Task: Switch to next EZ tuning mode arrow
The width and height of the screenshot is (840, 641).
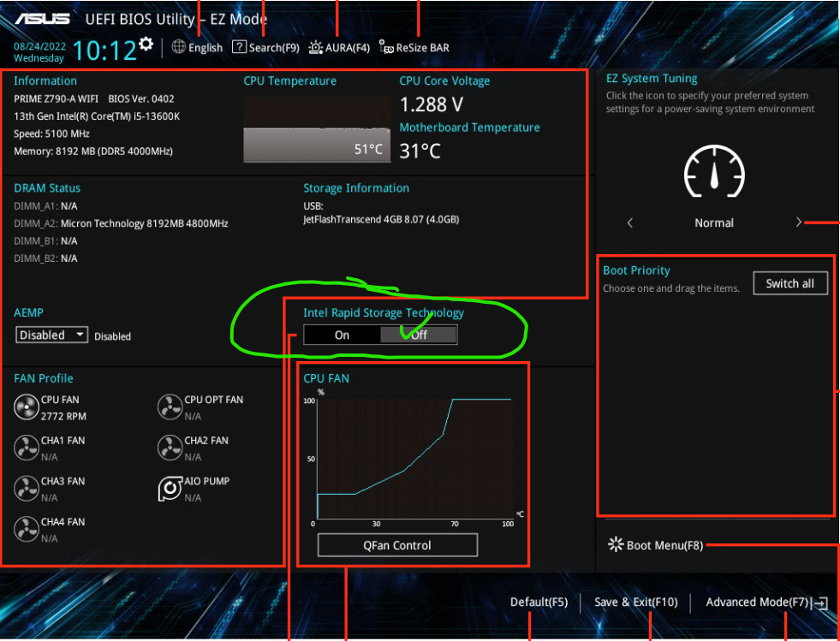Action: tap(798, 223)
